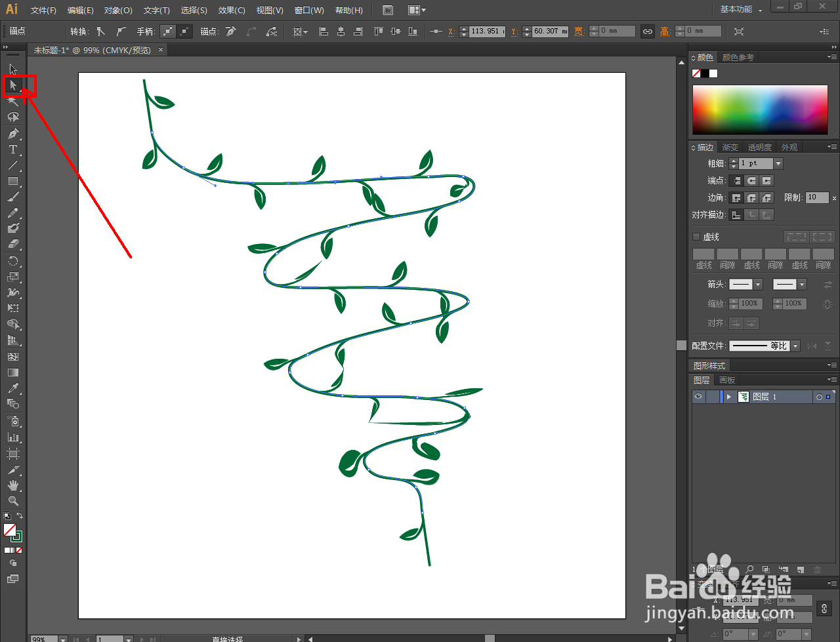The height and width of the screenshot is (642, 840).
Task: Expand 图层 1 layer triangle
Action: (x=728, y=397)
